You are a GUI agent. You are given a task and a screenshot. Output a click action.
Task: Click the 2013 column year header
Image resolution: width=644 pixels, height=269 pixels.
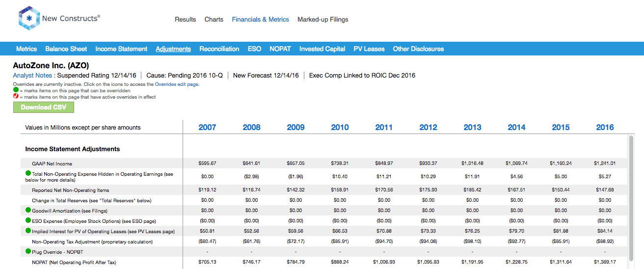pyautogui.click(x=472, y=127)
